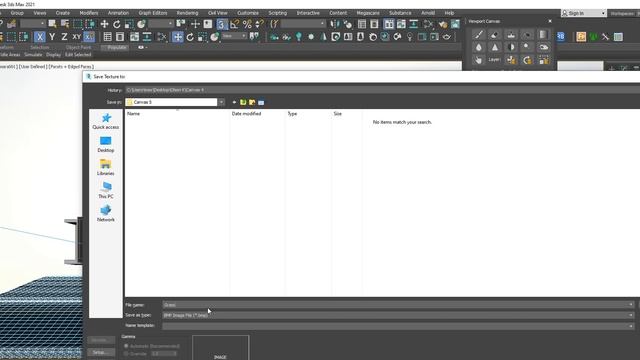Viewport: 640px width, 360px height.
Task: Select the Dodge tool in Viewport Canvas
Action: tap(527, 47)
